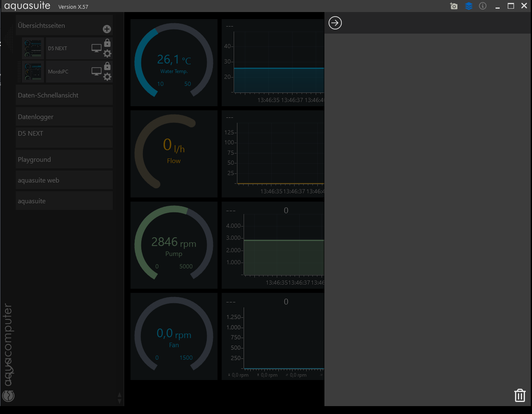Click the "Version X.57" text in the title bar
532x414 pixels.
point(73,7)
